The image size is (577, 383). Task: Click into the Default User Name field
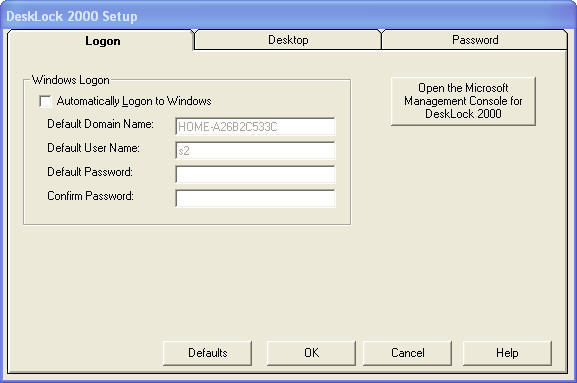pos(255,151)
